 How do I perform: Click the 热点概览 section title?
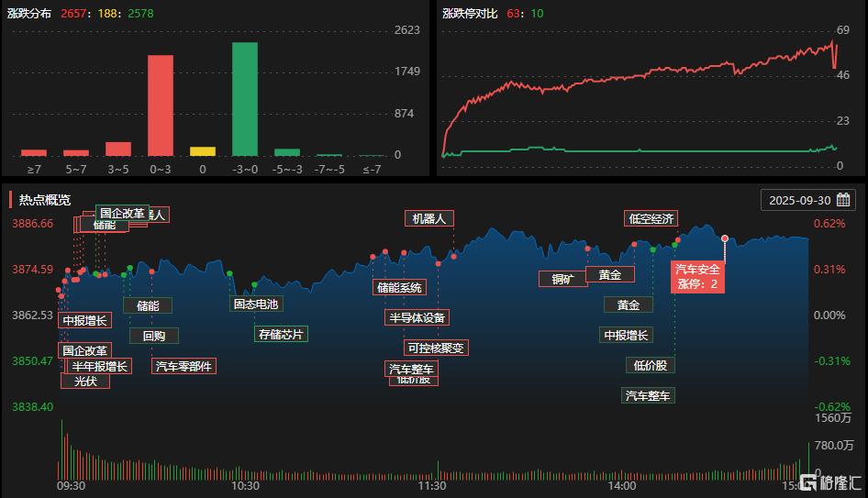tap(45, 200)
